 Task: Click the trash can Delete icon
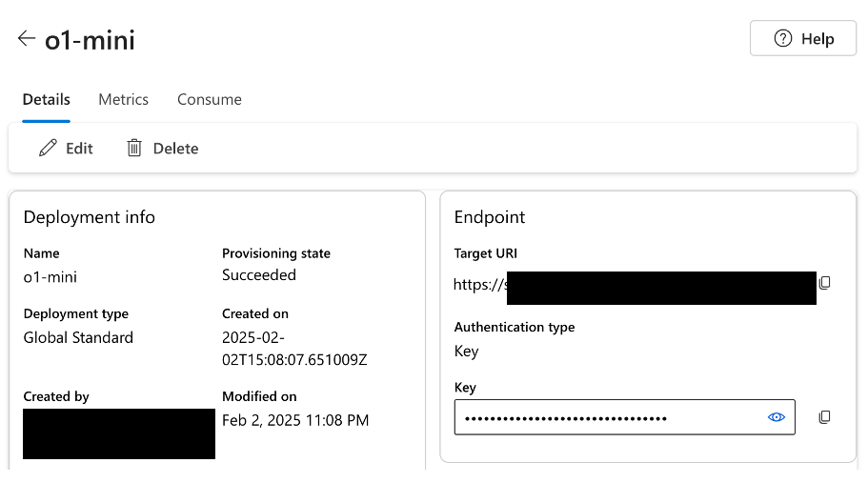(134, 149)
